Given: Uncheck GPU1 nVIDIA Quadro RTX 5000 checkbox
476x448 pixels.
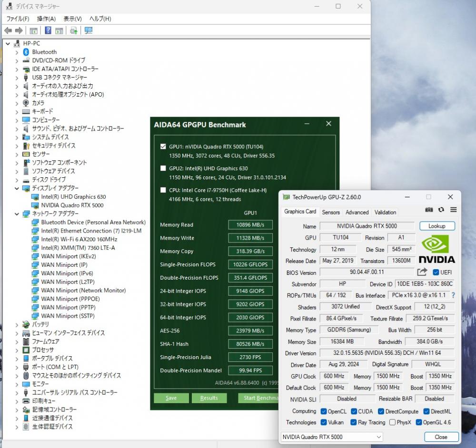Looking at the screenshot, I should tap(163, 146).
